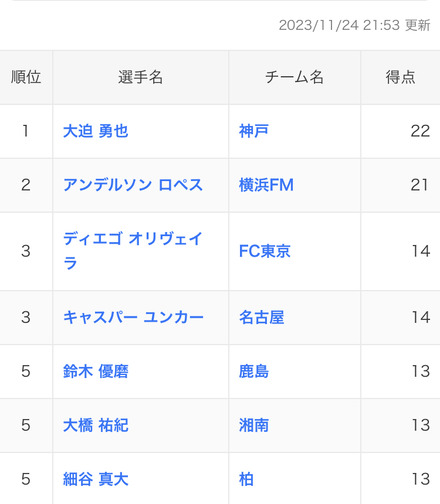This screenshot has width=440, height=504.
Task: Open player 大橋 祐紀 link
Action: 96,425
